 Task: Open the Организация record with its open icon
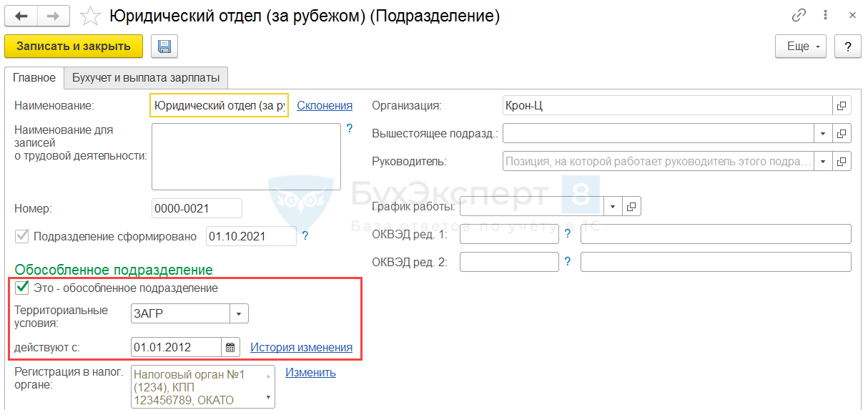coord(842,106)
